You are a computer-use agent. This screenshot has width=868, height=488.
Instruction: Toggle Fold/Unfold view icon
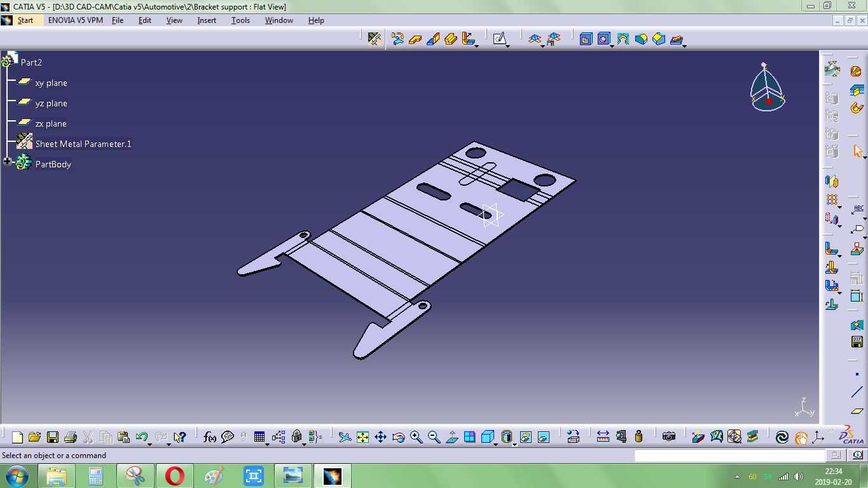pyautogui.click(x=535, y=39)
